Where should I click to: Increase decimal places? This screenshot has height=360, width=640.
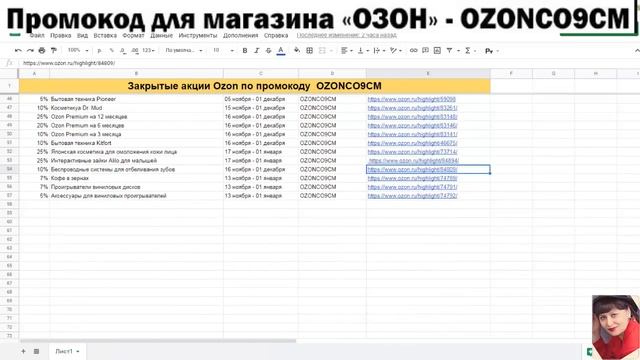pyautogui.click(x=135, y=51)
